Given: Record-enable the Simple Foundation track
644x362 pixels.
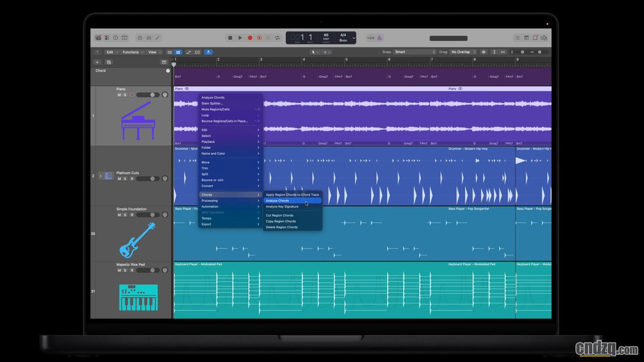Looking at the screenshot, I should click(131, 215).
